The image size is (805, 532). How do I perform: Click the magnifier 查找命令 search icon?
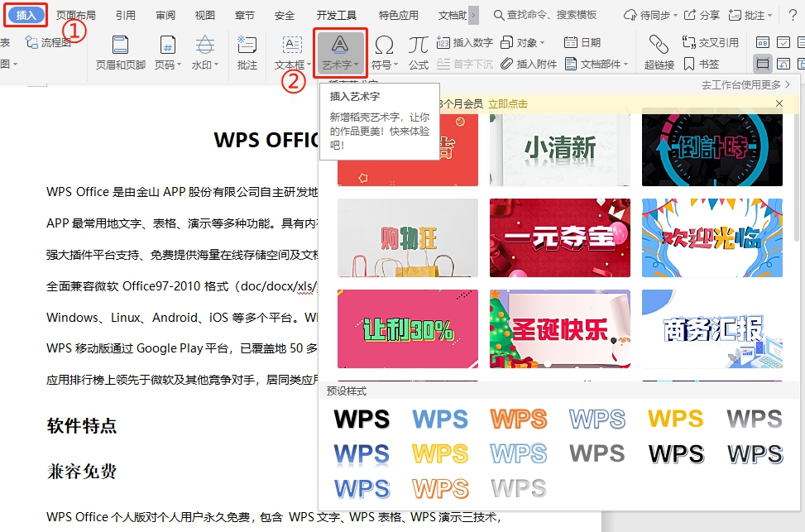(499, 16)
